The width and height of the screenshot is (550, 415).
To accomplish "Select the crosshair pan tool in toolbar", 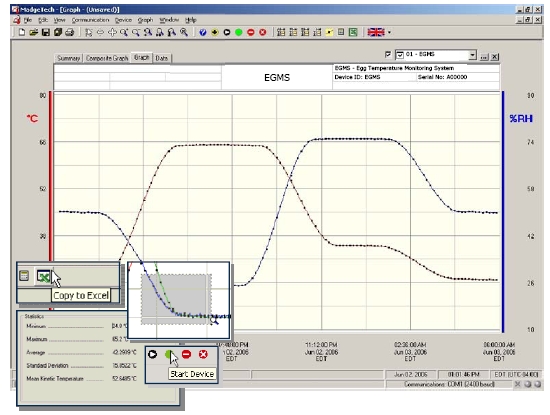I will coord(112,32).
